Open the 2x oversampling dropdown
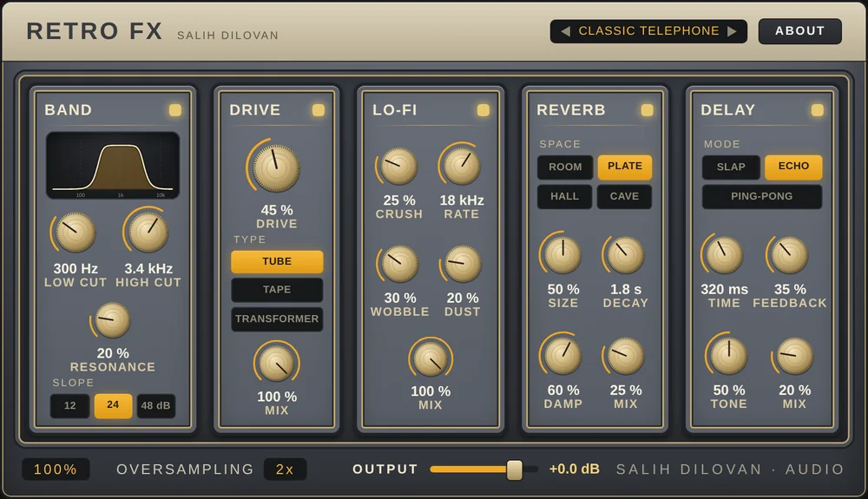 click(x=285, y=469)
